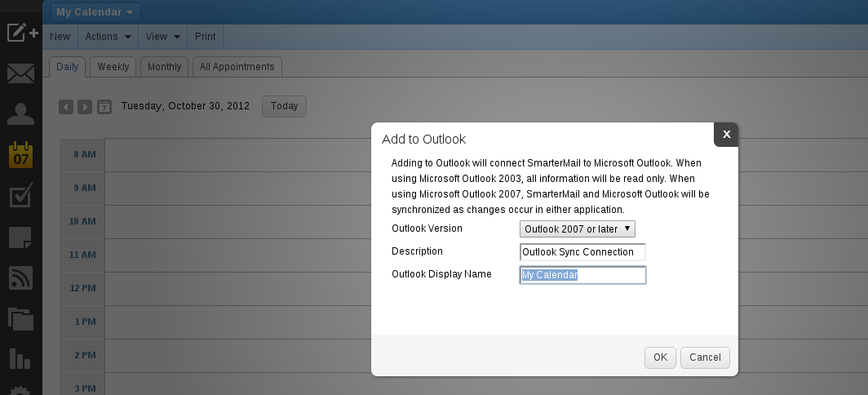Expand the View menu
868x395 pixels.
(163, 37)
